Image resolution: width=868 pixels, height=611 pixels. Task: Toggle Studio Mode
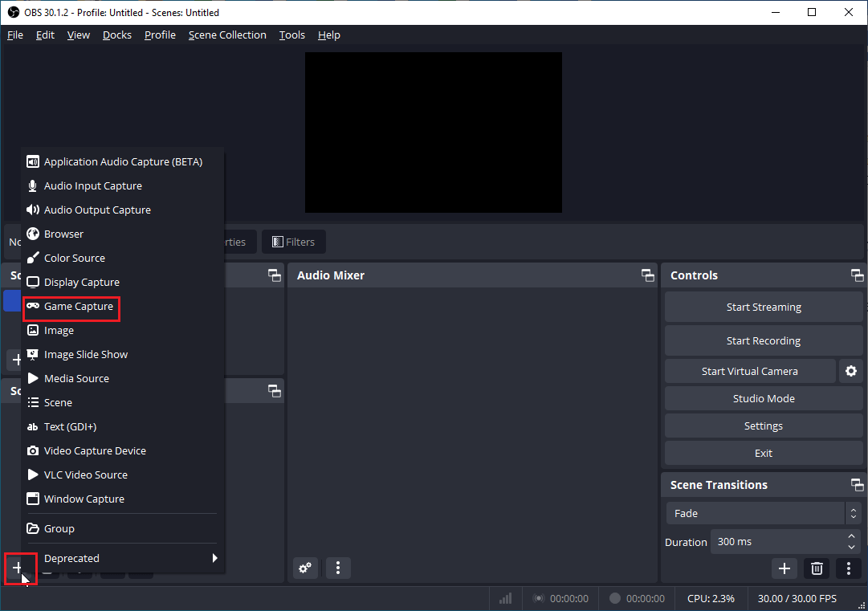point(763,398)
